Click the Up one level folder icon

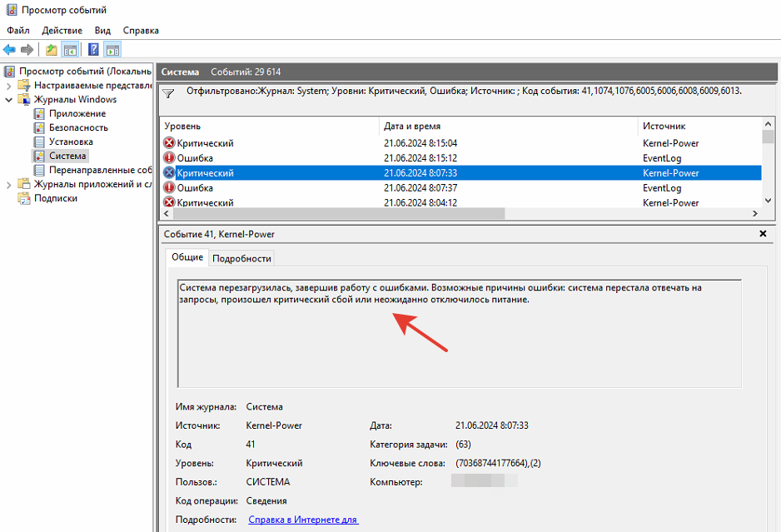52,49
